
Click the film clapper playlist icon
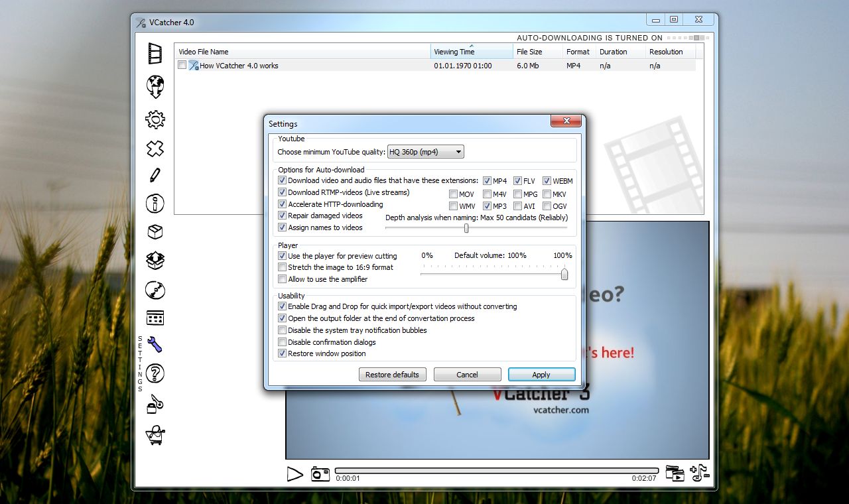click(675, 472)
